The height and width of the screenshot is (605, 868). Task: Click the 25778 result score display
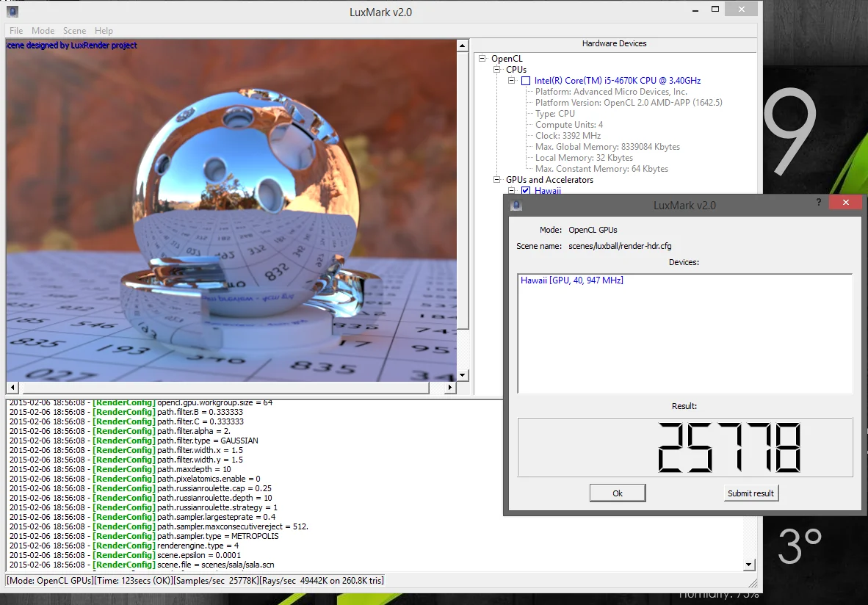tap(684, 447)
